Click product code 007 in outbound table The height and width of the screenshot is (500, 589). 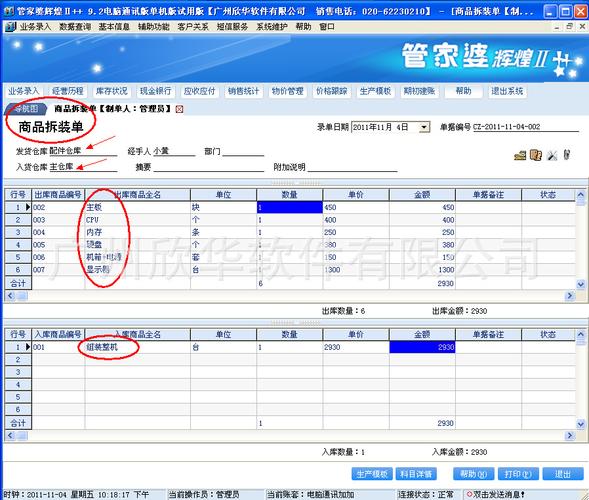click(x=58, y=270)
